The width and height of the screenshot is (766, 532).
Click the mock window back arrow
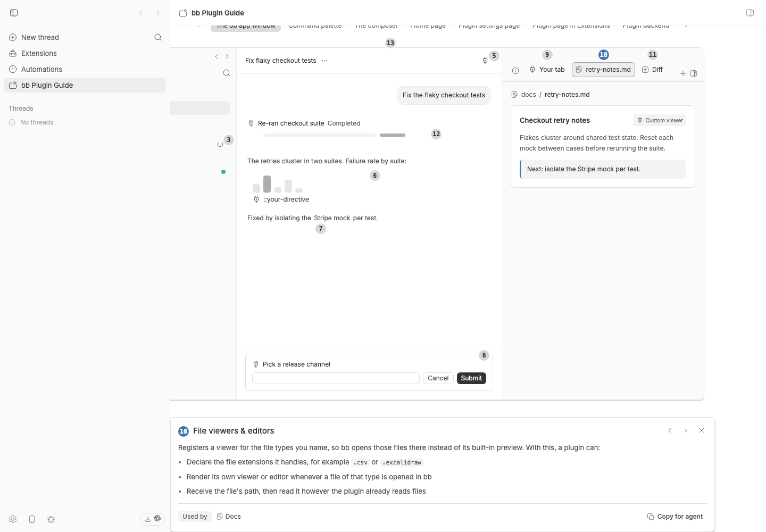click(x=217, y=56)
